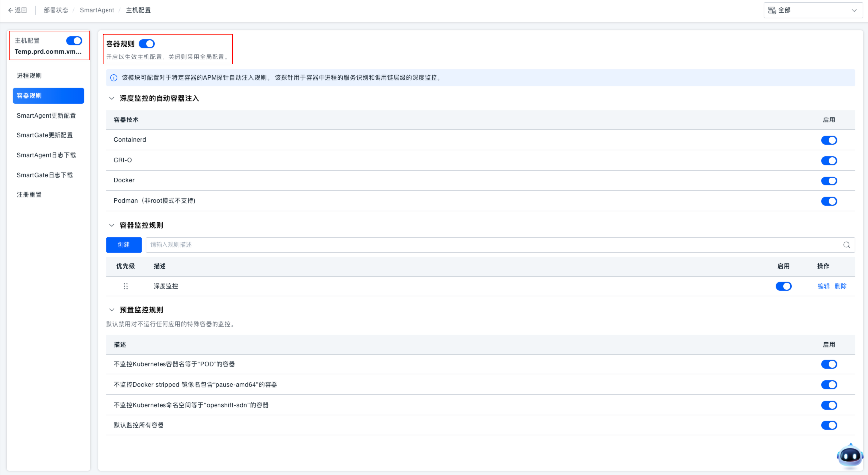The height and width of the screenshot is (475, 868).
Task: Collapse the 深度监控的自动容器注入 section
Action: pos(112,99)
